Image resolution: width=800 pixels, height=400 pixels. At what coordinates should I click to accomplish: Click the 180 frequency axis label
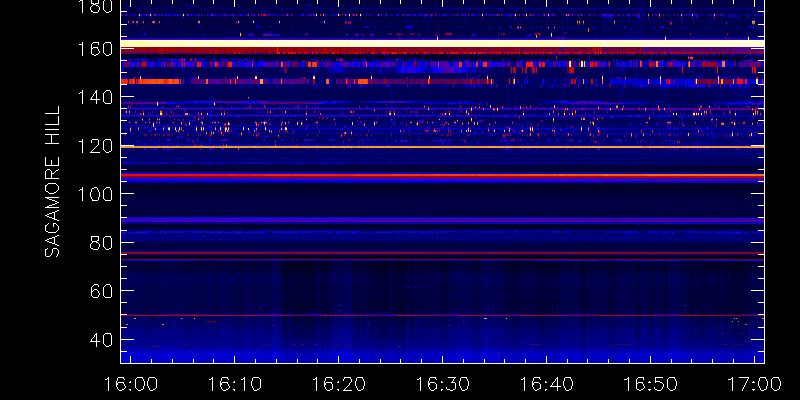point(96,7)
